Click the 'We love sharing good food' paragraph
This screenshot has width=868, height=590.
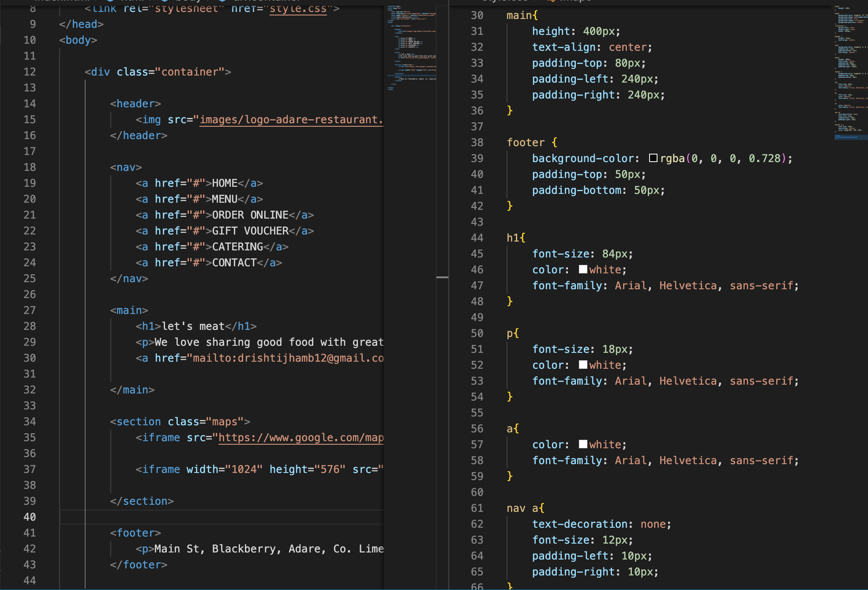[x=269, y=342]
